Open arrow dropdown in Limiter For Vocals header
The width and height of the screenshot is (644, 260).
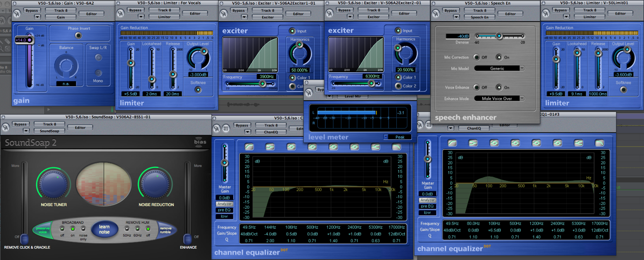coord(141,17)
